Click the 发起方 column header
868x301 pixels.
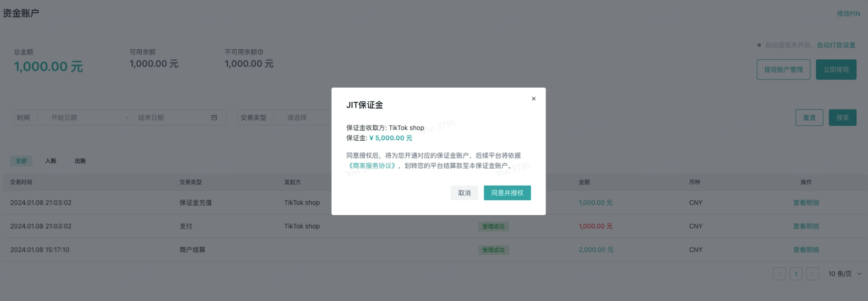click(292, 182)
